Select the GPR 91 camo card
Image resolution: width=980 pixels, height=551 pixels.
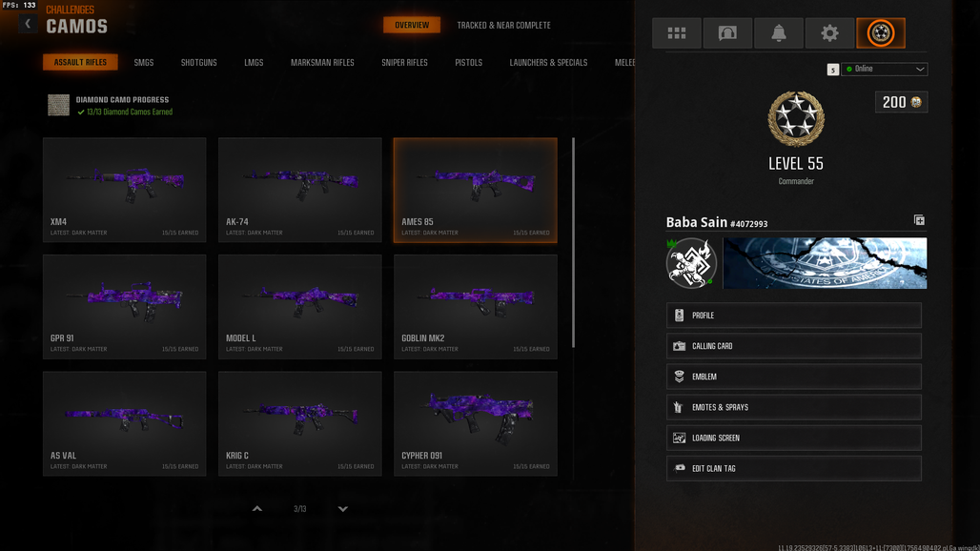(x=124, y=307)
